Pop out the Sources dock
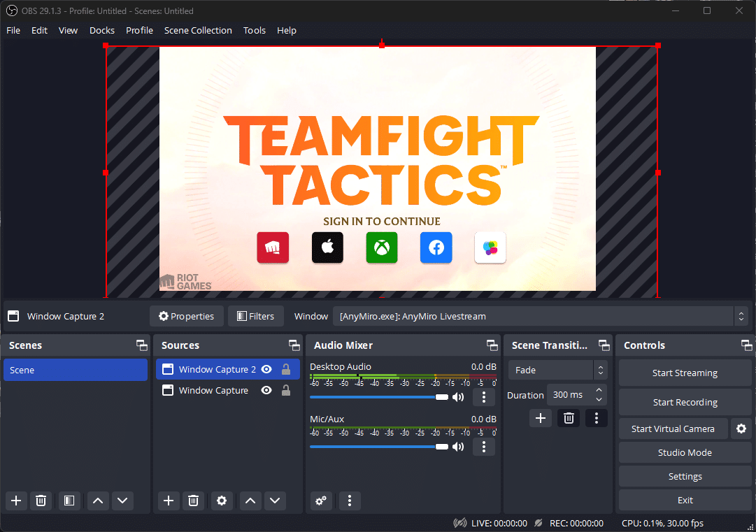The width and height of the screenshot is (756, 532). pyautogui.click(x=294, y=345)
